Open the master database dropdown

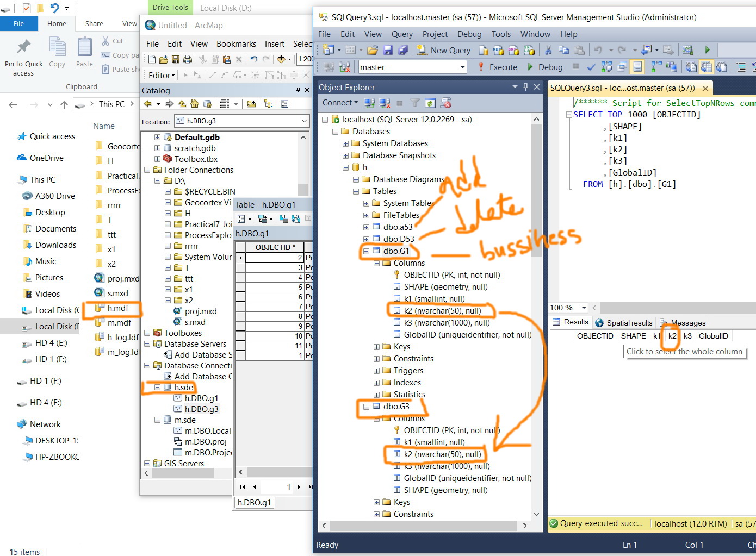click(x=463, y=67)
